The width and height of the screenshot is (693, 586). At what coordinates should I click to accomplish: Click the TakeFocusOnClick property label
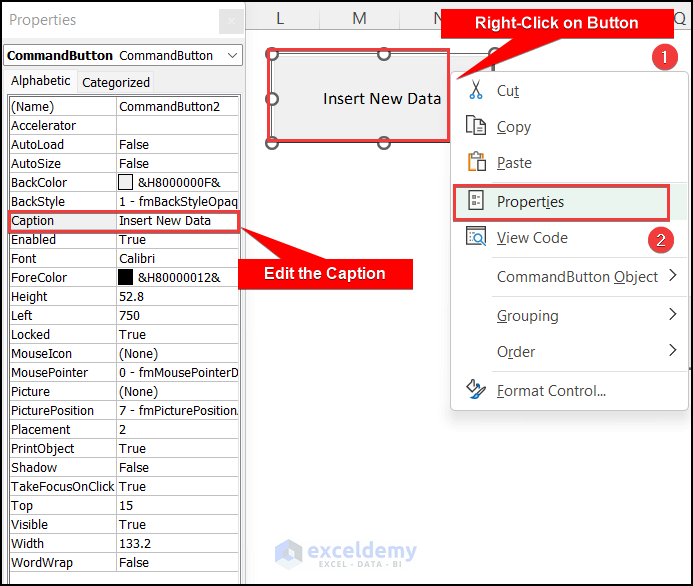pos(63,487)
